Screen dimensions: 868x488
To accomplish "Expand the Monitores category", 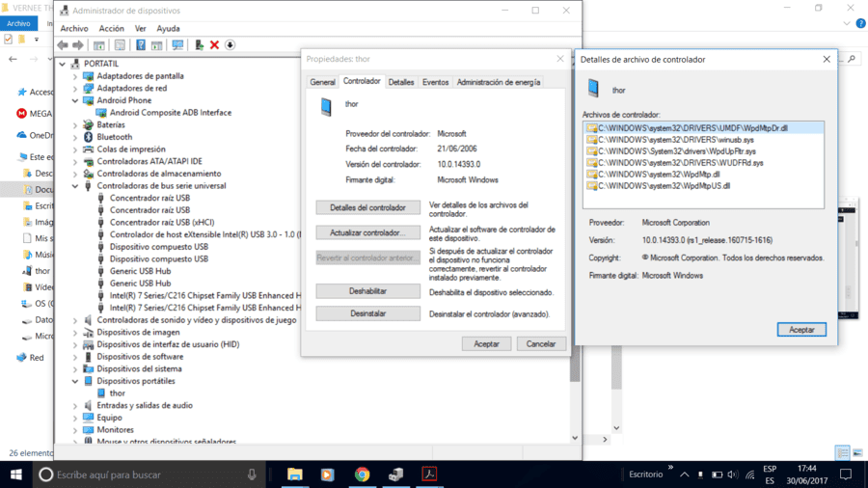I will click(75, 429).
